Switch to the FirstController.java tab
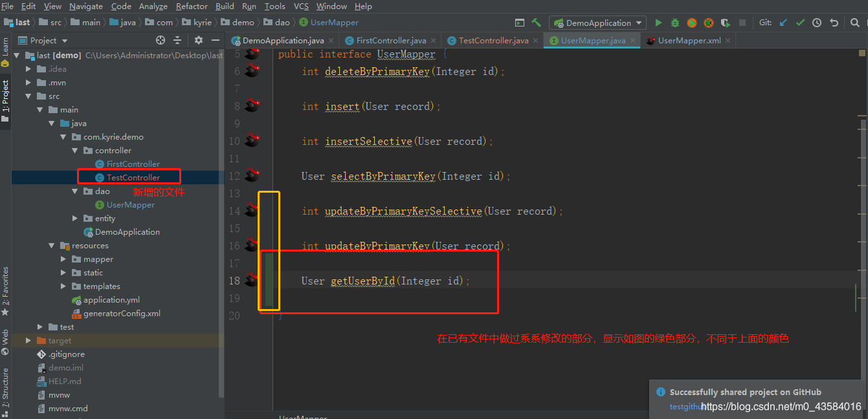This screenshot has width=868, height=419. coord(391,40)
